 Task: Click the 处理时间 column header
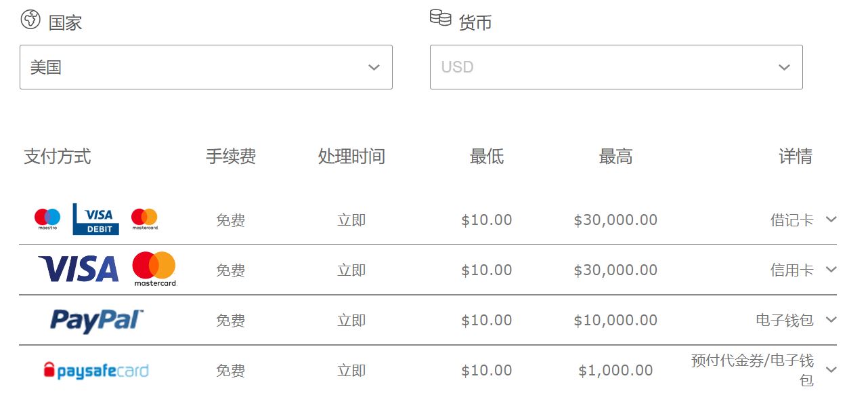pyautogui.click(x=351, y=157)
